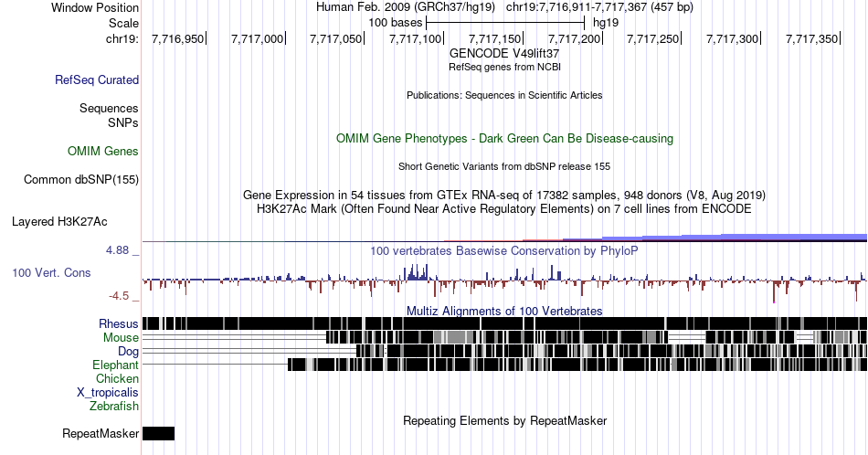Screen dimensions: 868x455
Task: Click the Window Position label
Action: click(95, 7)
